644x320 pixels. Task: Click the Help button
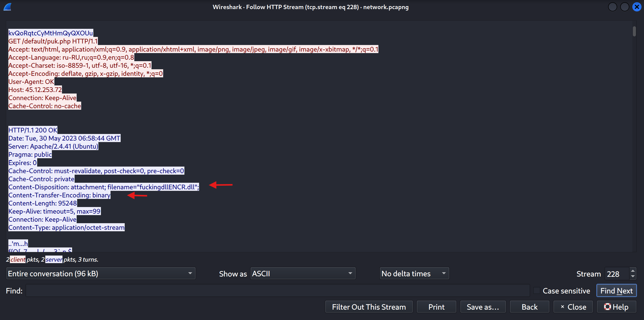[x=616, y=307]
